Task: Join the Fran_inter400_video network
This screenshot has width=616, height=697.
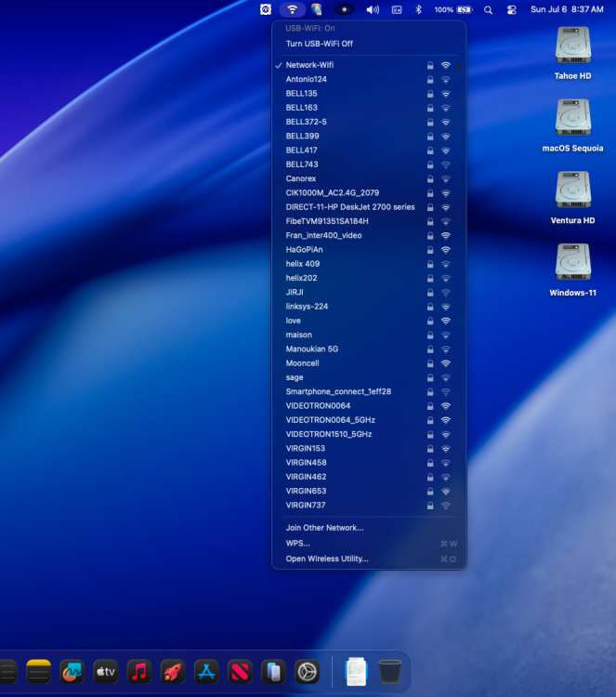Action: click(x=369, y=236)
